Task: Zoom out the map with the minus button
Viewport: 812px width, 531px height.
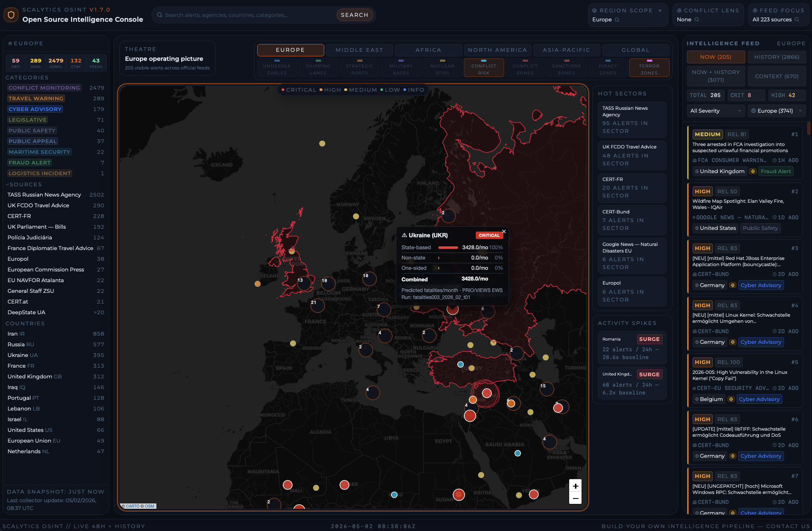Action: click(x=575, y=498)
